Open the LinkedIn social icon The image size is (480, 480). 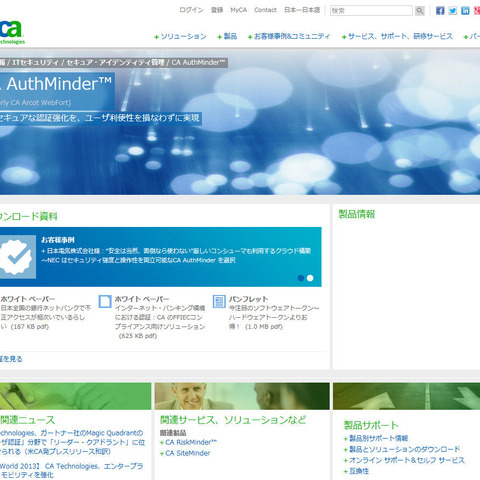(x=465, y=11)
